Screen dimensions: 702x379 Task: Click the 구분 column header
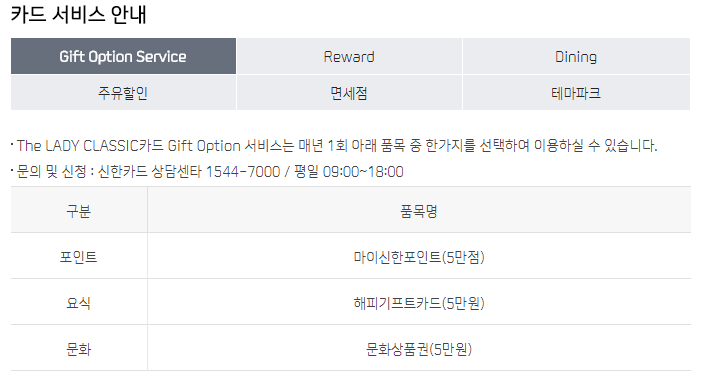pyautogui.click(x=79, y=211)
